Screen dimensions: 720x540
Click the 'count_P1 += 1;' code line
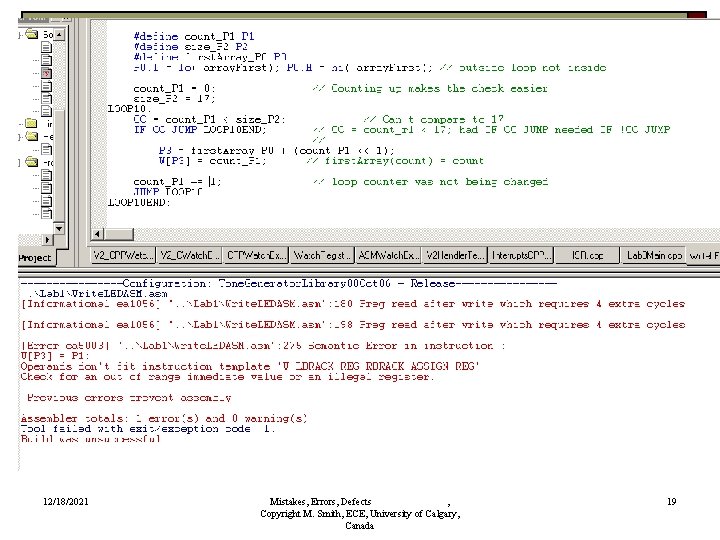[x=177, y=181]
